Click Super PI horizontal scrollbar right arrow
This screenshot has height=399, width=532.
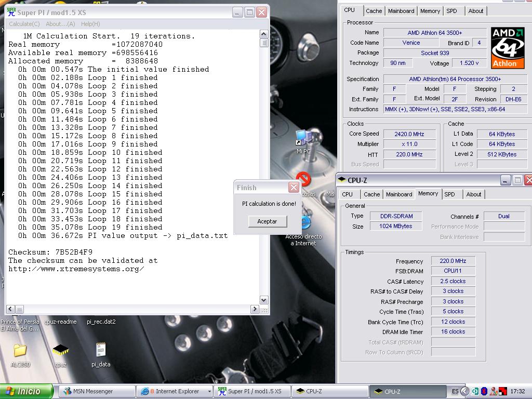point(255,309)
